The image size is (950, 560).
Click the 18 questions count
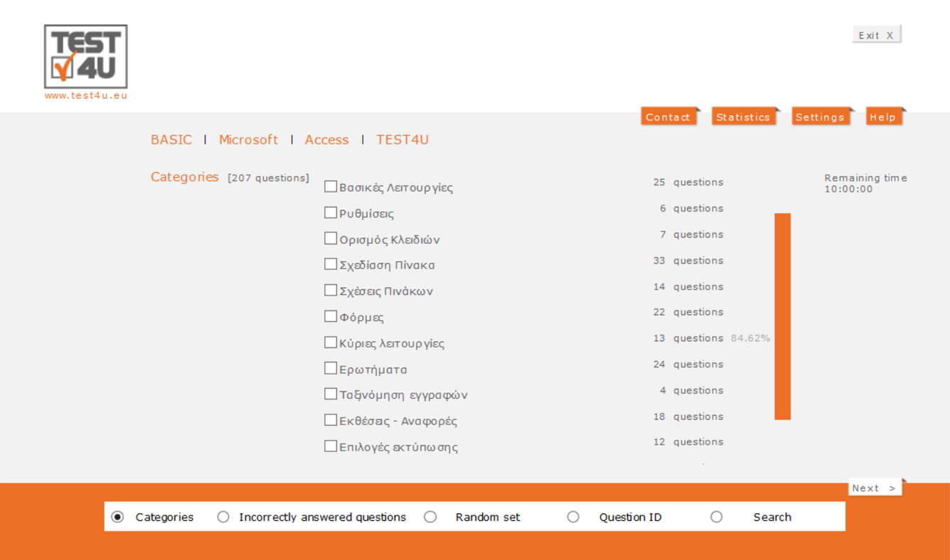tap(688, 416)
